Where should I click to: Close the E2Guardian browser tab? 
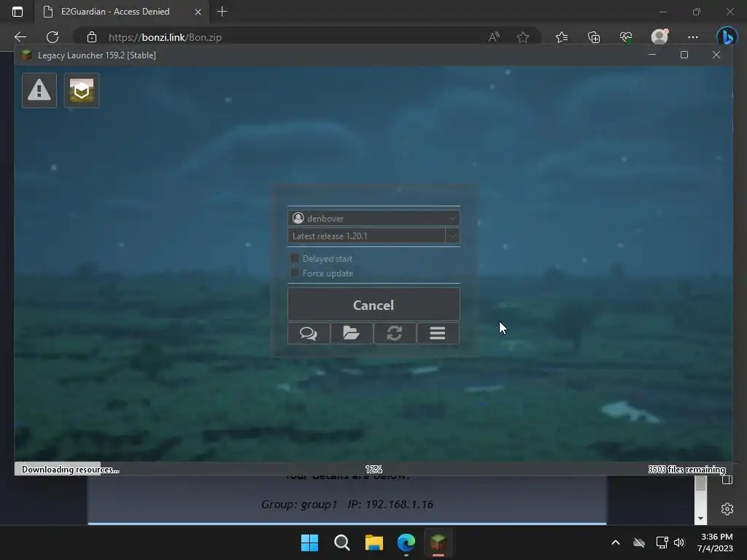click(198, 12)
